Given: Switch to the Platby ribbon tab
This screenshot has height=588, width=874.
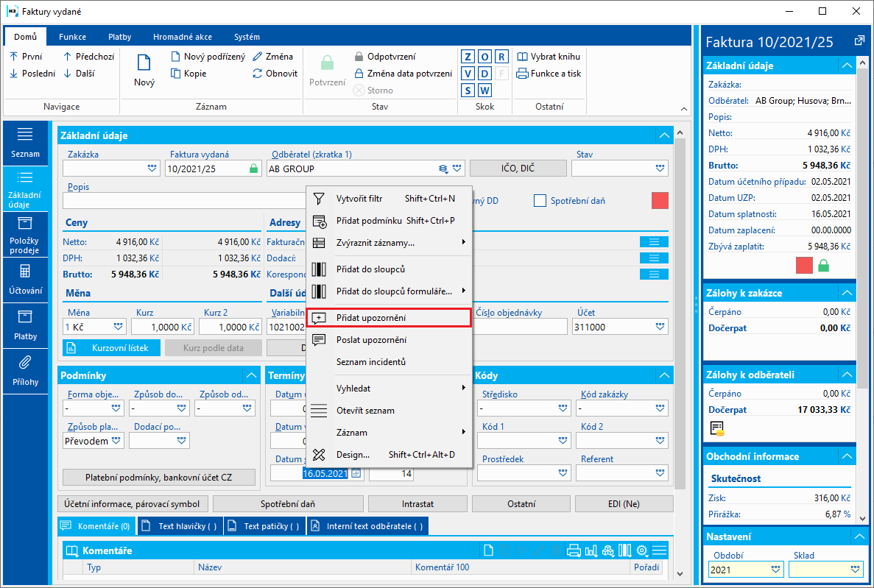Looking at the screenshot, I should pos(120,37).
